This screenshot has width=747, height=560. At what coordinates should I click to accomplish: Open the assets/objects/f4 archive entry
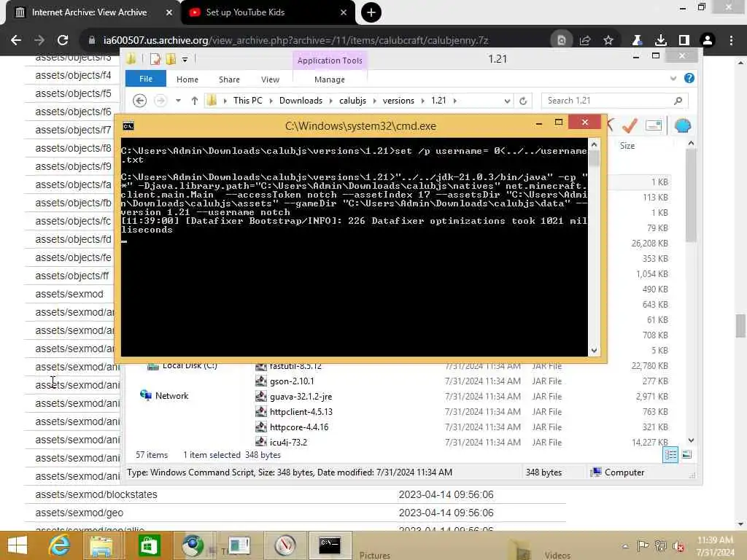click(73, 75)
